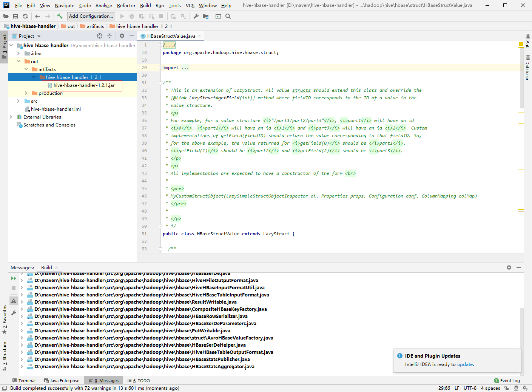The image size is (532, 392).
Task: Hide the Project tool window
Action: (x=132, y=36)
